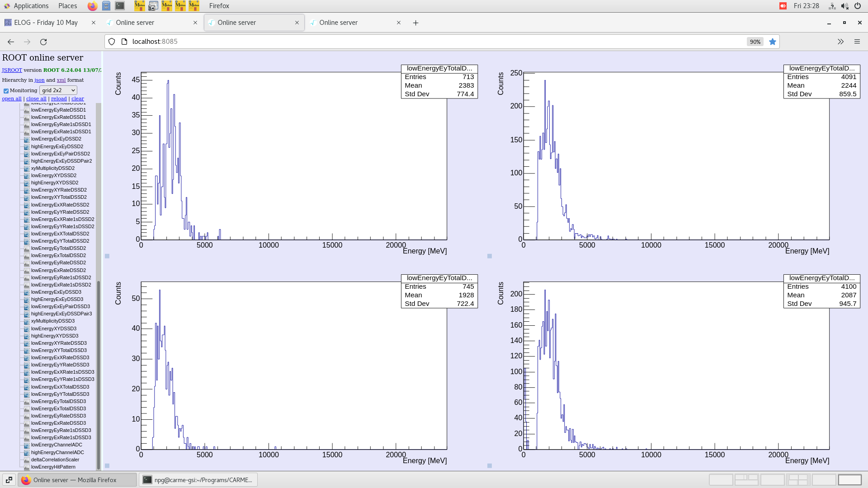Screen dimensions: 868x488
Task: Uncheck the Monitoring checkbox
Action: click(x=6, y=90)
